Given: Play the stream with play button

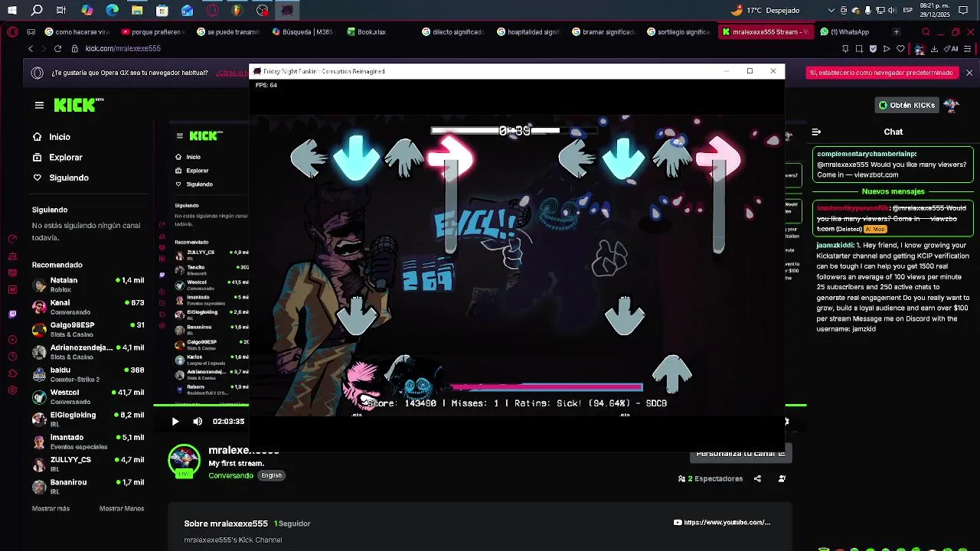Looking at the screenshot, I should point(175,422).
